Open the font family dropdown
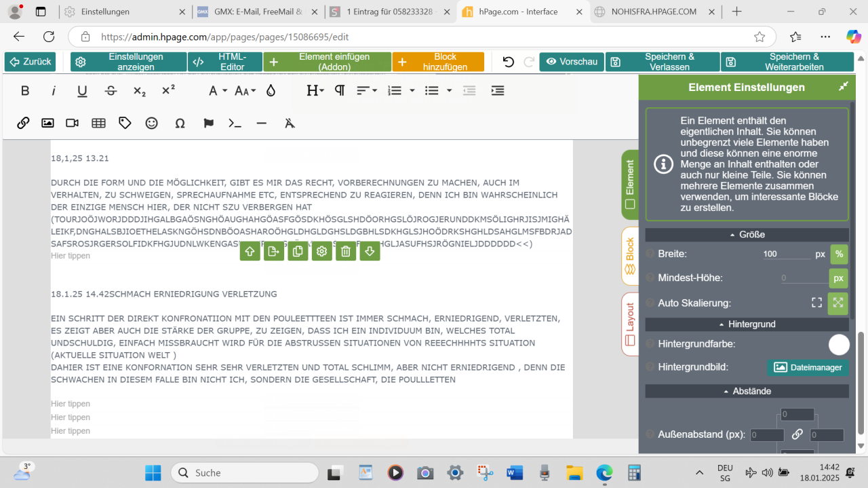This screenshot has height=488, width=868. click(x=218, y=91)
